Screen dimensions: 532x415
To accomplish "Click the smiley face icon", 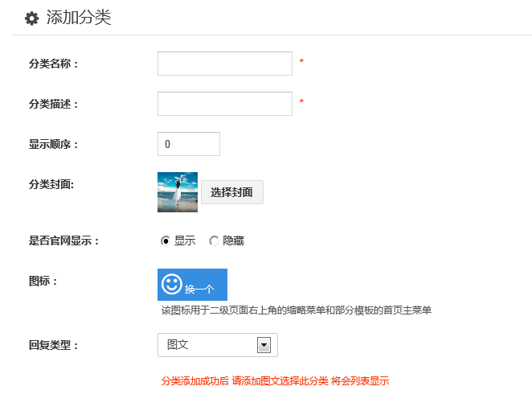I will (x=172, y=284).
